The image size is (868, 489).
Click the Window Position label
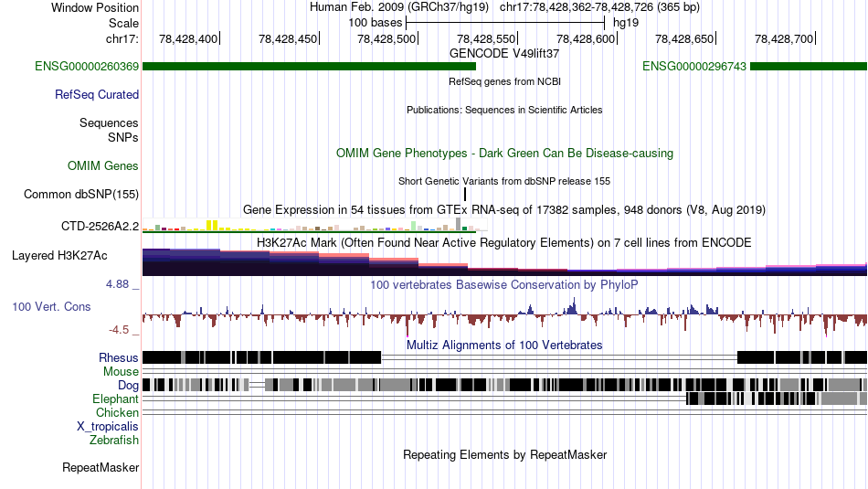pyautogui.click(x=95, y=7)
